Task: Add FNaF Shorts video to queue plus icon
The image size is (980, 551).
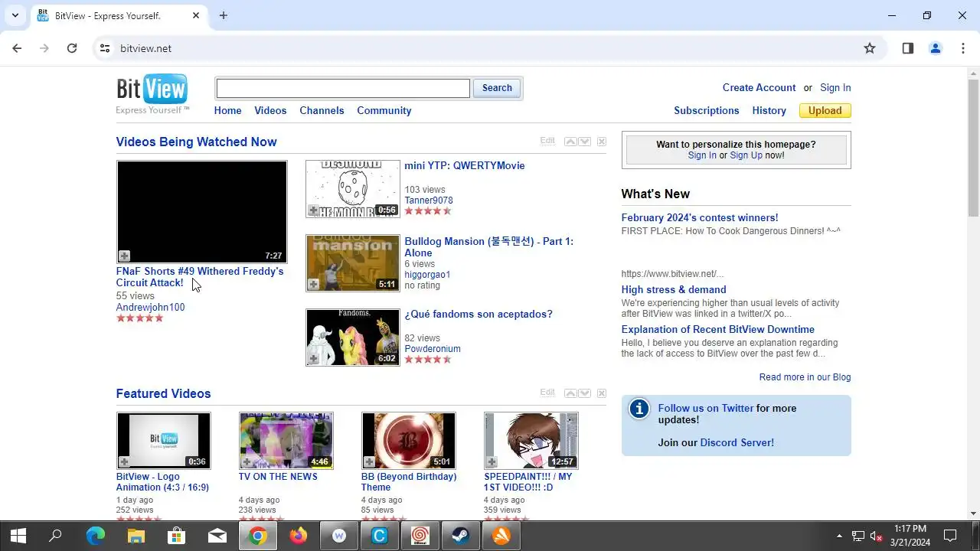Action: pos(124,256)
